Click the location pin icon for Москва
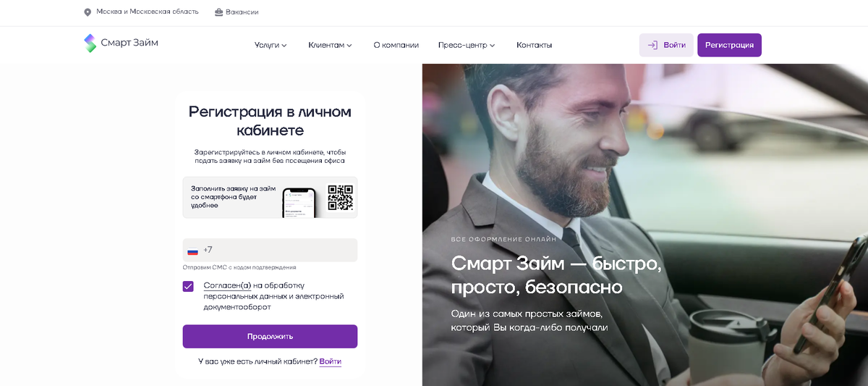 (x=88, y=12)
